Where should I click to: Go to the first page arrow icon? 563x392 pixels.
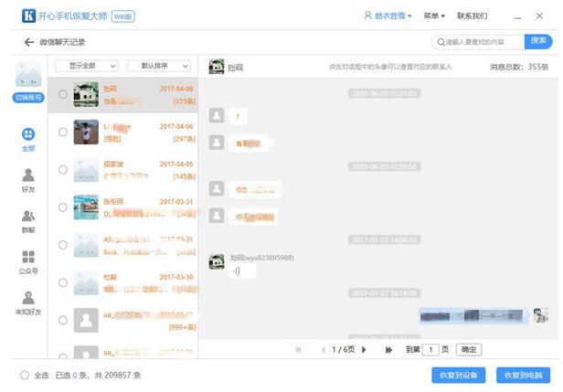[298, 350]
